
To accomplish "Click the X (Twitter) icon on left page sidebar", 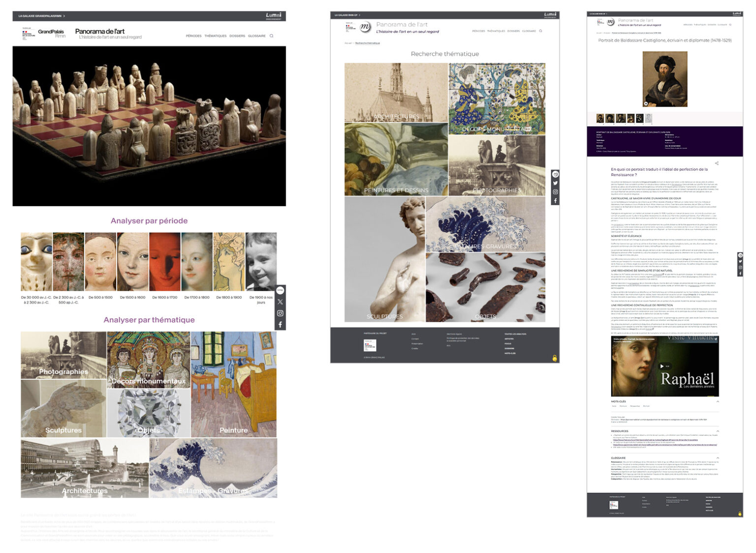I will (280, 302).
